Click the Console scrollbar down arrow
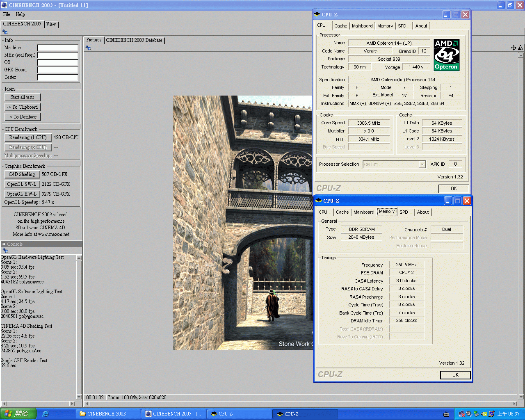This screenshot has height=420, width=525. point(79,397)
